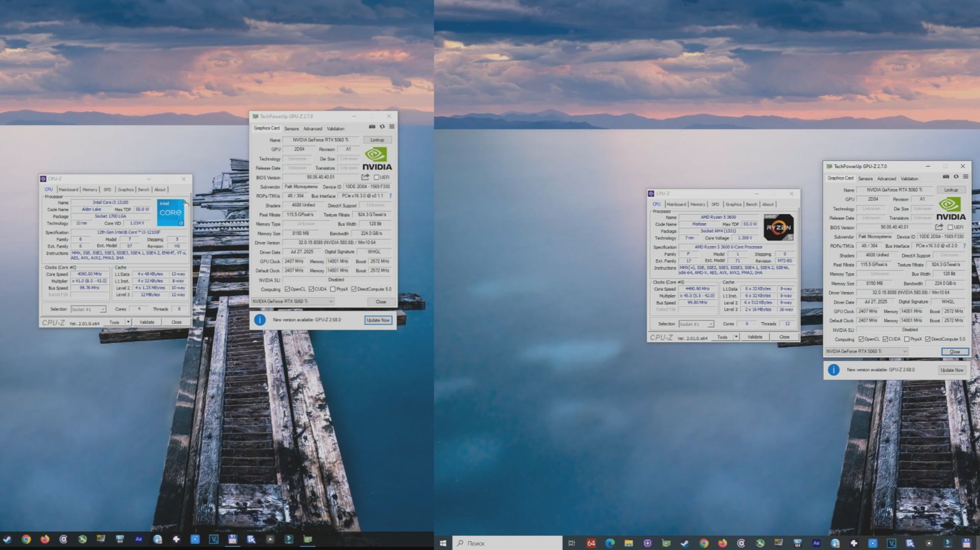Click the Intel Core logo in CPU-Z

[x=170, y=213]
